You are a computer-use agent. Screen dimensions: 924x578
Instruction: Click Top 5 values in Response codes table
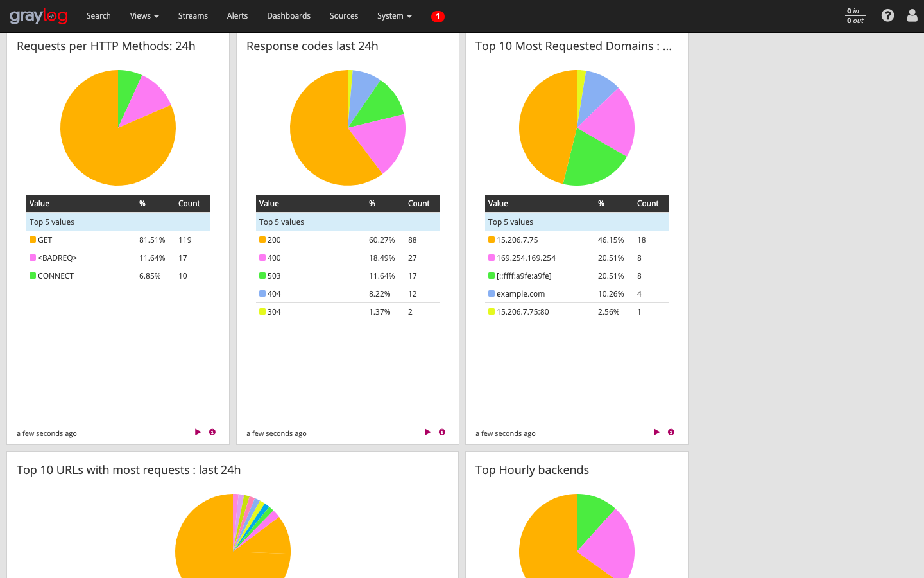282,222
